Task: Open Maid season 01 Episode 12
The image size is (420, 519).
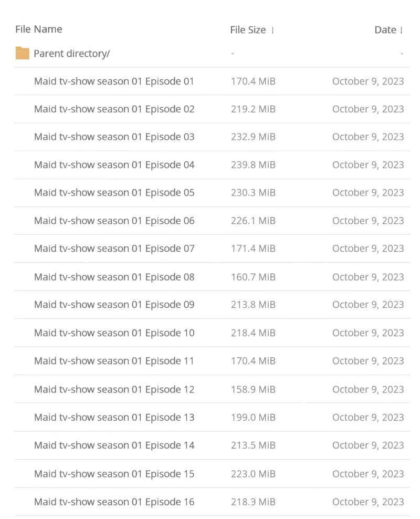Action: pyautogui.click(x=114, y=389)
